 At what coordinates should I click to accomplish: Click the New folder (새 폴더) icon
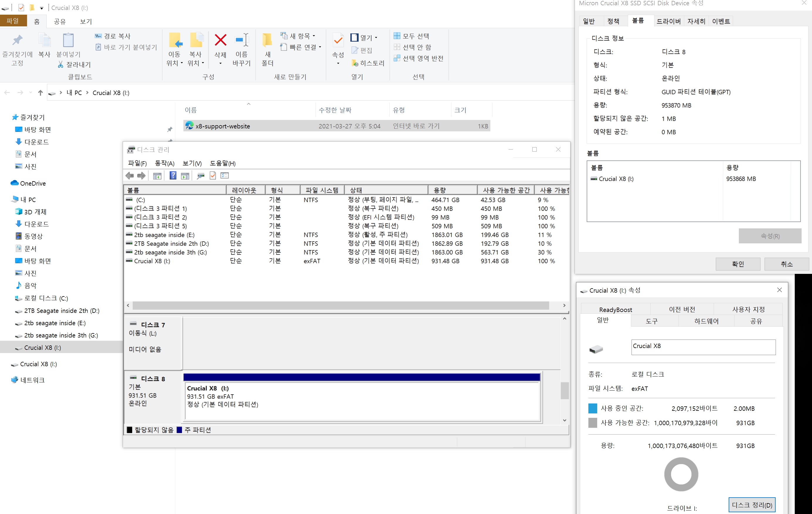[x=267, y=40]
